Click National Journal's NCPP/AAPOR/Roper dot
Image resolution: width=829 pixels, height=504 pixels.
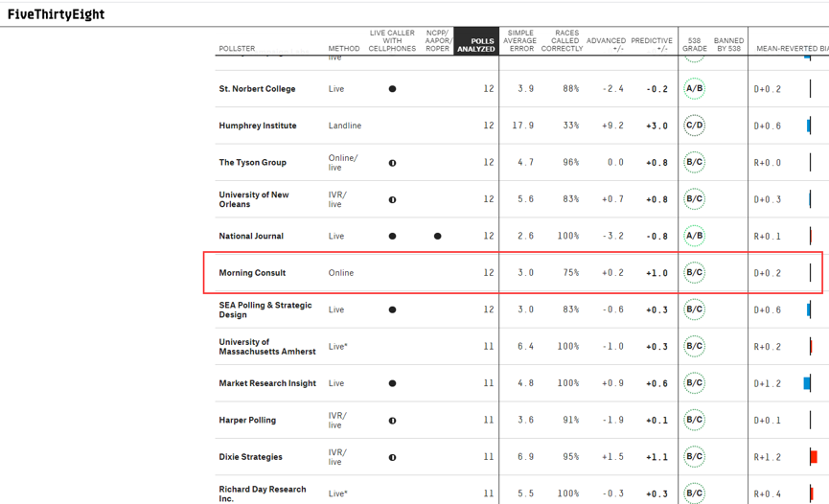[437, 236]
